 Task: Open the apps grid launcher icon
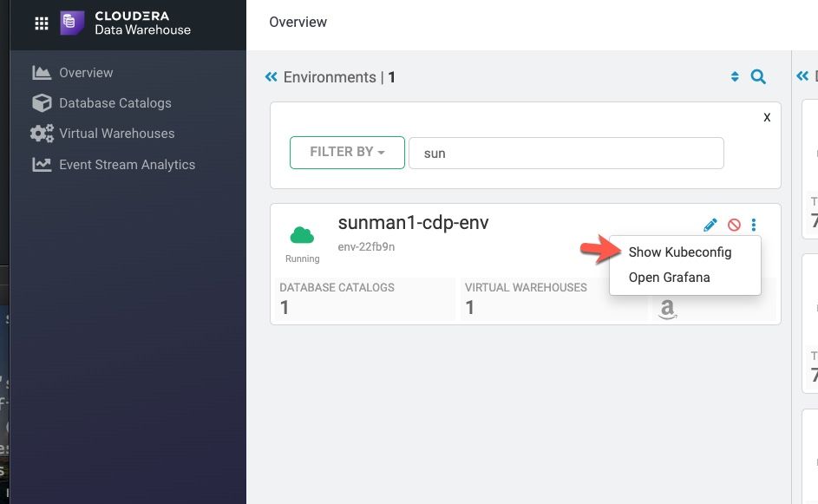[42, 23]
